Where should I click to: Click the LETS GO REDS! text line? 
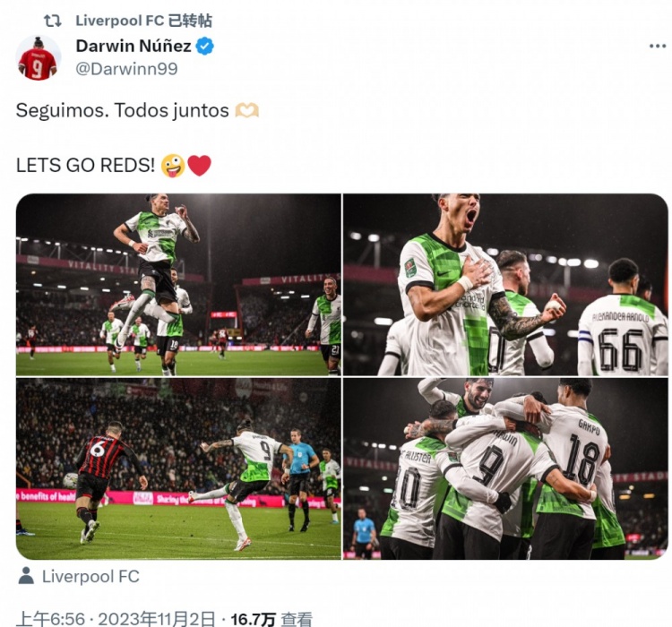(85, 166)
